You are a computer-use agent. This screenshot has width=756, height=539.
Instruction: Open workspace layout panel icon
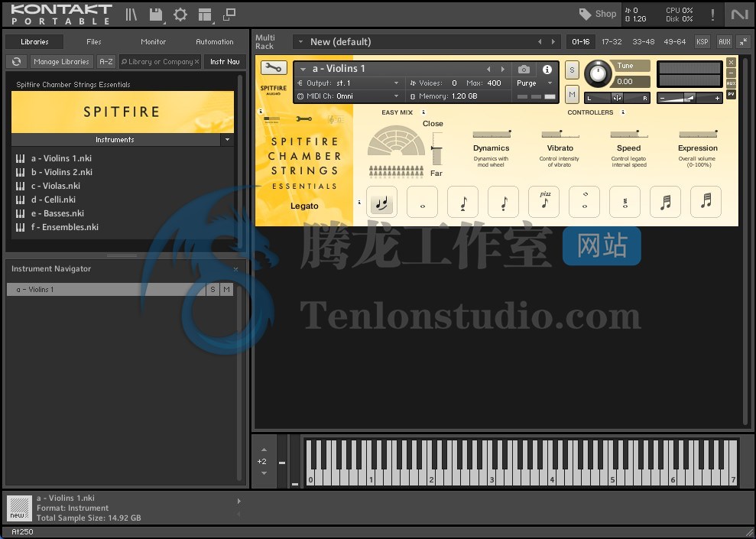pos(206,15)
